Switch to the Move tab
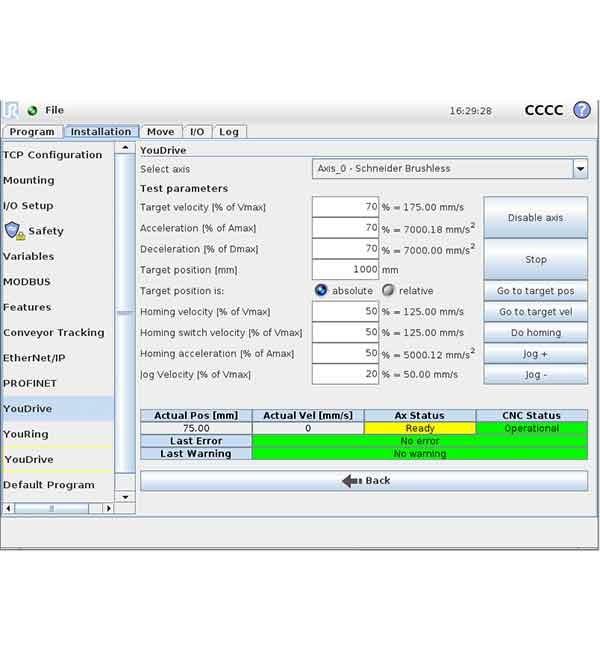 point(160,132)
